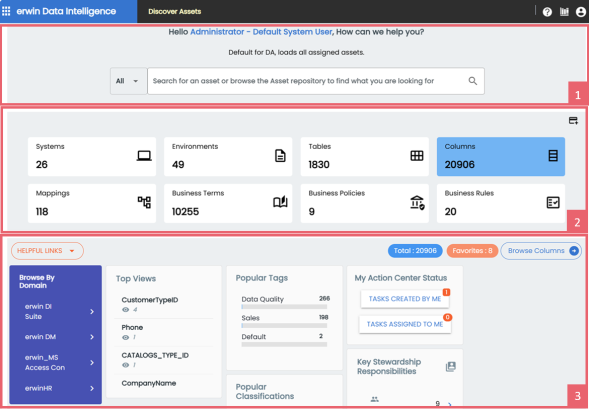Open the Phone top view
The image size is (589, 409).
(132, 328)
